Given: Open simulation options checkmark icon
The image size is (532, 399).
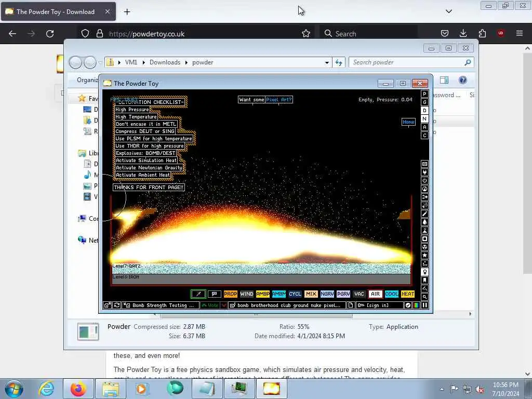Looking at the screenshot, I should point(408,305).
